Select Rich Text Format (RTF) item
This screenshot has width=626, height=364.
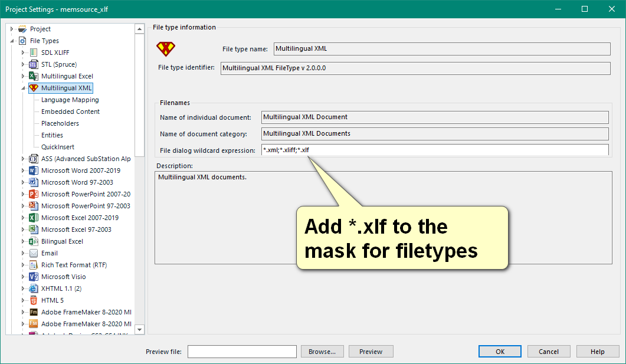[x=74, y=265]
